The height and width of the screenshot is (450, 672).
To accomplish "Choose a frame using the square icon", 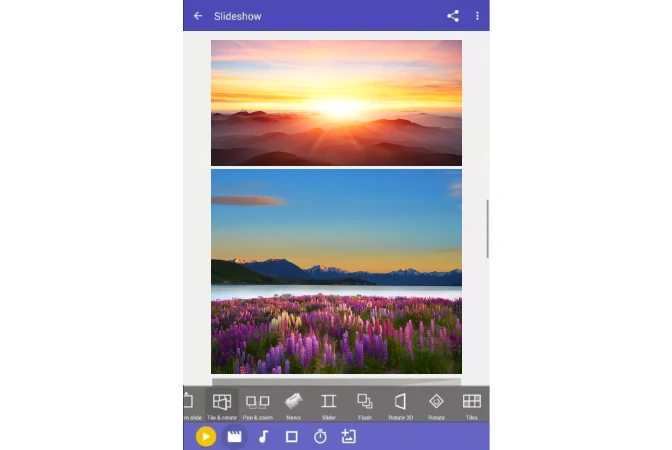I will click(292, 437).
